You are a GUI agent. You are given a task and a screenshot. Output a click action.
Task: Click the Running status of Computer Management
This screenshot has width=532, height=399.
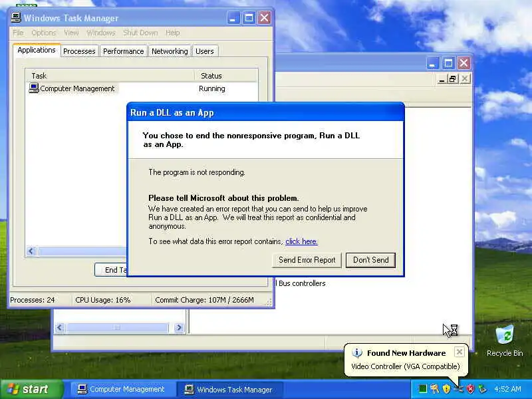(212, 88)
